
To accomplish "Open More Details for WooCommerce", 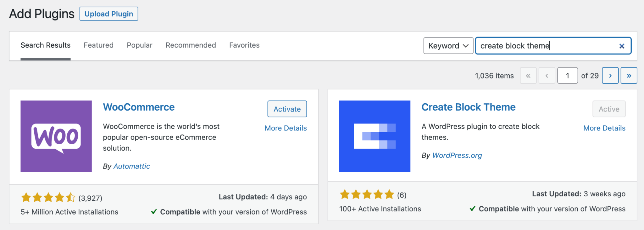I will coord(286,128).
